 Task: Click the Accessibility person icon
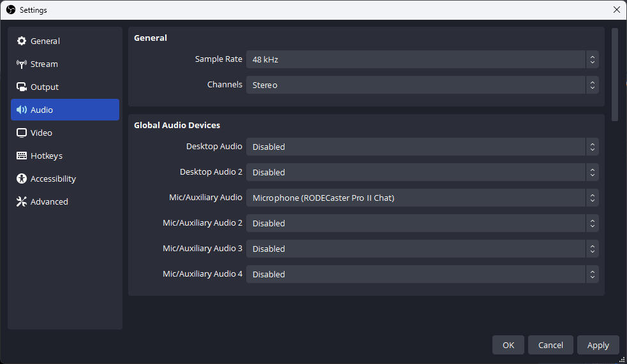pos(22,178)
